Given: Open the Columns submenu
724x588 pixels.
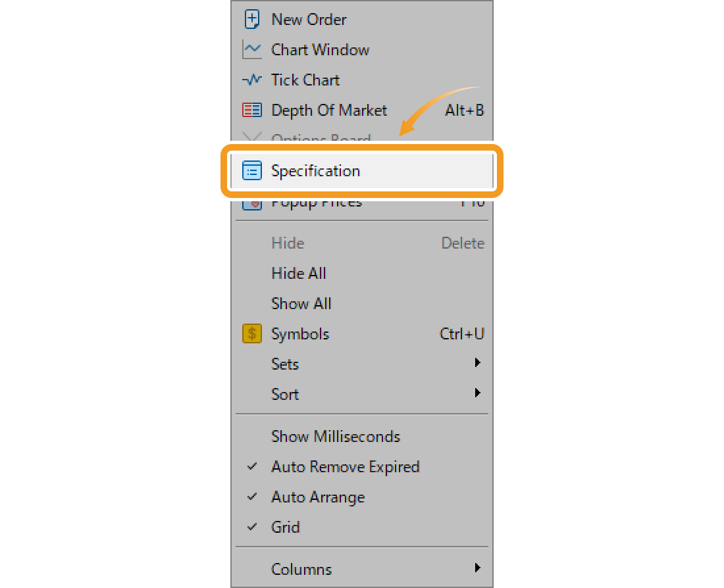Looking at the screenshot, I should [301, 569].
